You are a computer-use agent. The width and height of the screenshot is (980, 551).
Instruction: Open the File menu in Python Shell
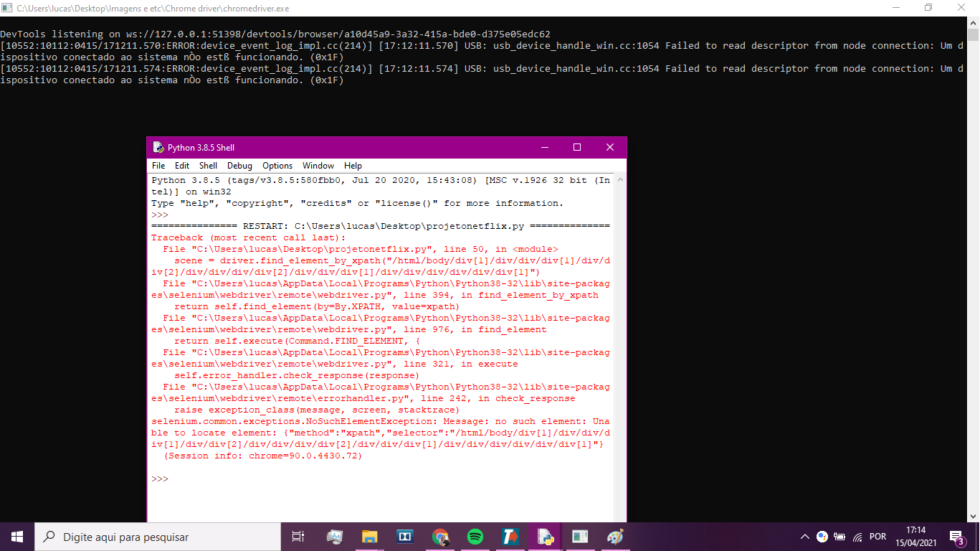pyautogui.click(x=158, y=166)
